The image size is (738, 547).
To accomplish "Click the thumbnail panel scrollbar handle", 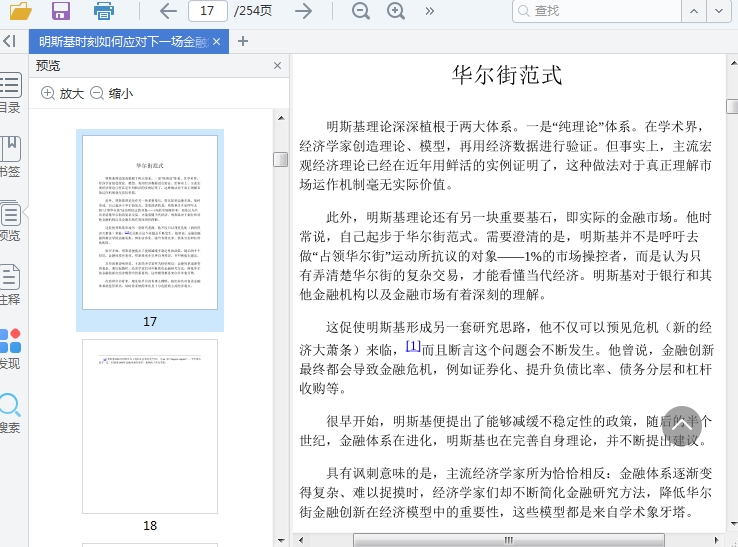I will (x=281, y=159).
